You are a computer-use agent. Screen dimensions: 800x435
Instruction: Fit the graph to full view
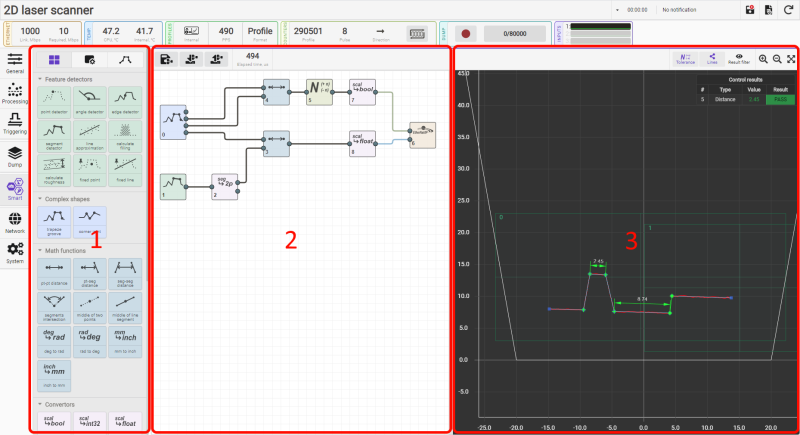click(x=791, y=59)
